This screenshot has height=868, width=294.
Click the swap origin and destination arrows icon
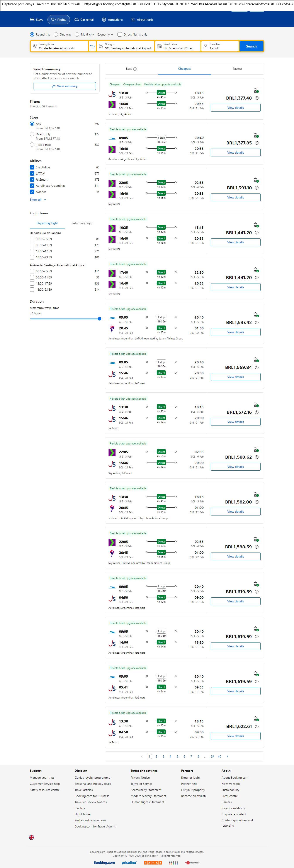click(x=92, y=46)
